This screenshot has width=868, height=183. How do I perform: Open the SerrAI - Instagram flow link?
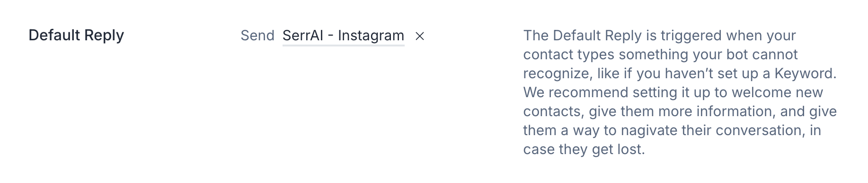pos(343,36)
